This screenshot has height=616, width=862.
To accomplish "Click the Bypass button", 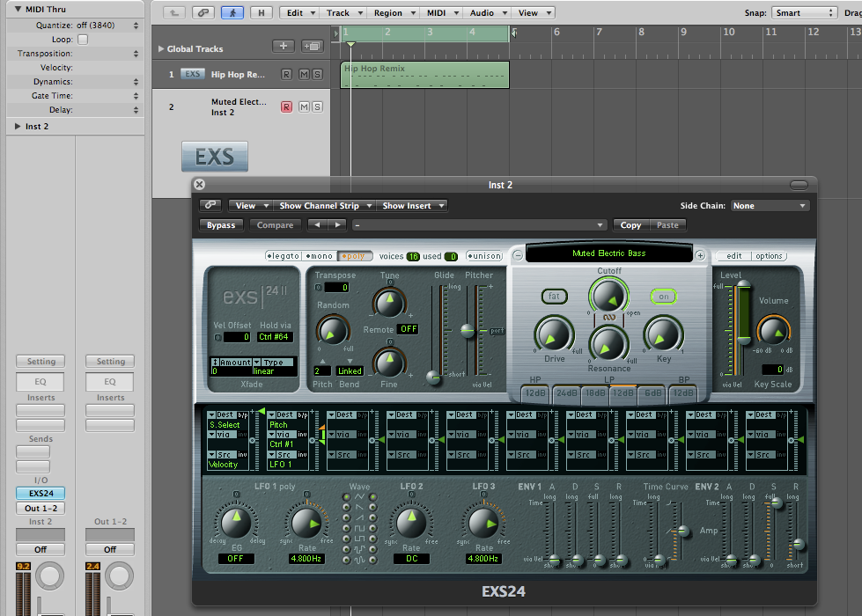I will [x=221, y=224].
